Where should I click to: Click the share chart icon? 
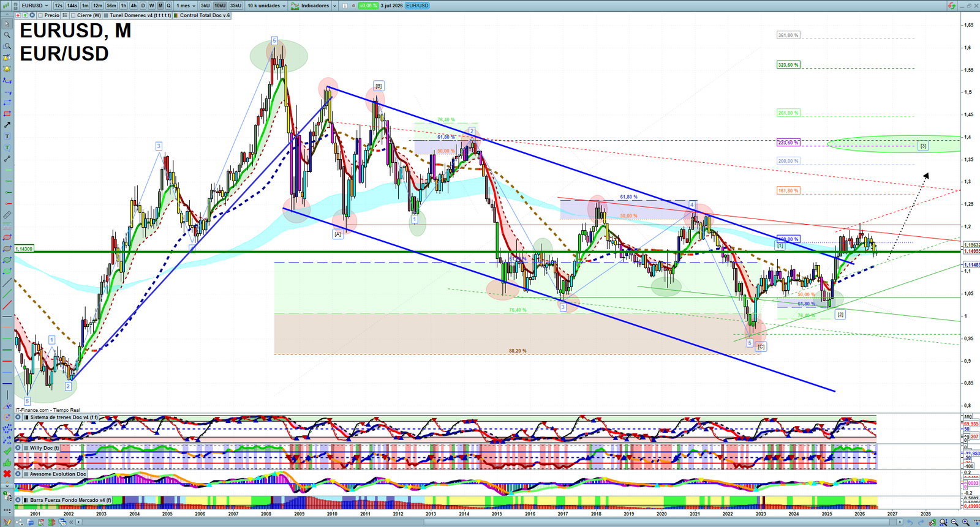pos(20,522)
